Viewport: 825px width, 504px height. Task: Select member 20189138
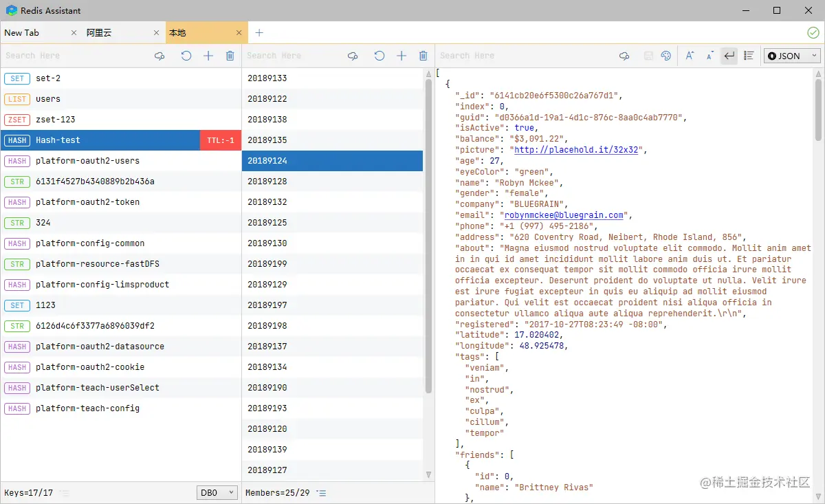[333, 120]
